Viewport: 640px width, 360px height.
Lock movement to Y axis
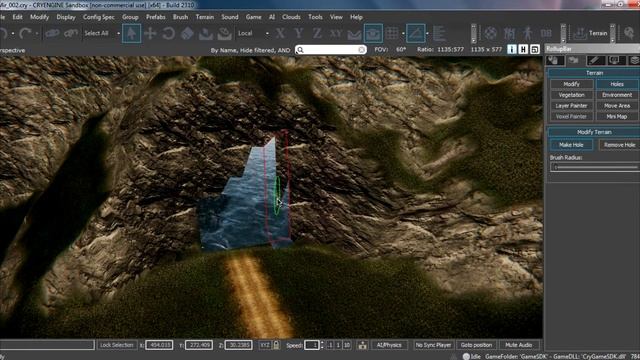(x=299, y=33)
